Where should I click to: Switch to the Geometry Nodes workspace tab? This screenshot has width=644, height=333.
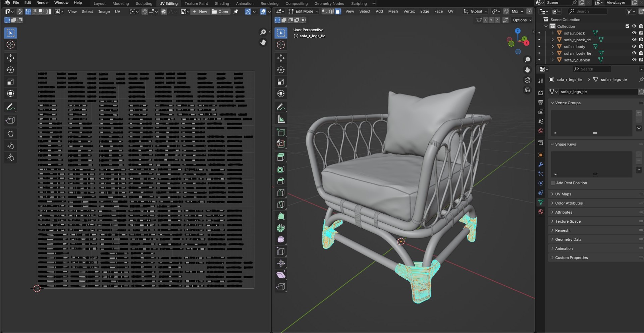click(329, 3)
